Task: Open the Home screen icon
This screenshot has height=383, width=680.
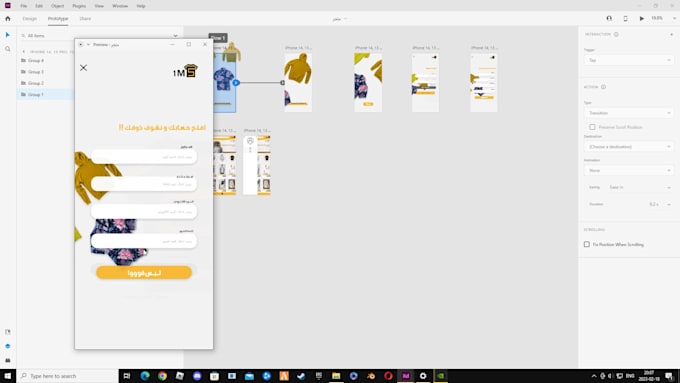Action: pos(8,19)
